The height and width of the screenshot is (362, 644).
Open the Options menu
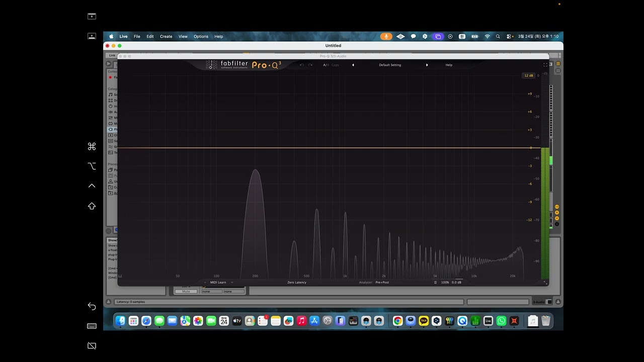(201, 37)
